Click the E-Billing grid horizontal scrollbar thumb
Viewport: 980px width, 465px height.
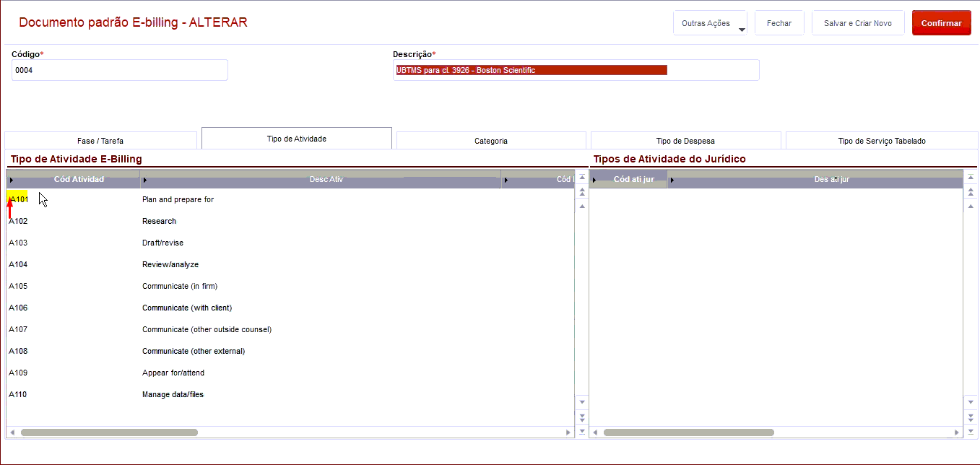pyautogui.click(x=109, y=433)
